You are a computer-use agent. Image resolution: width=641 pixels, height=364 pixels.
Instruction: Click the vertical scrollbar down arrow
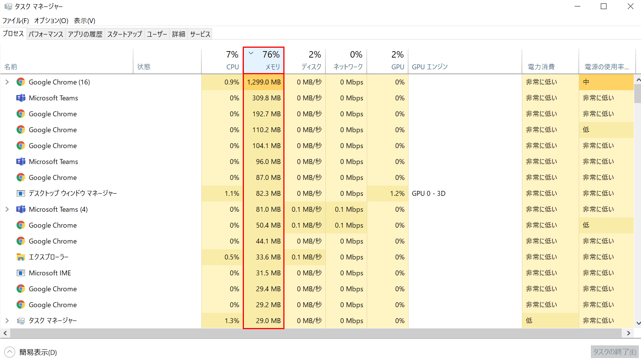click(638, 323)
